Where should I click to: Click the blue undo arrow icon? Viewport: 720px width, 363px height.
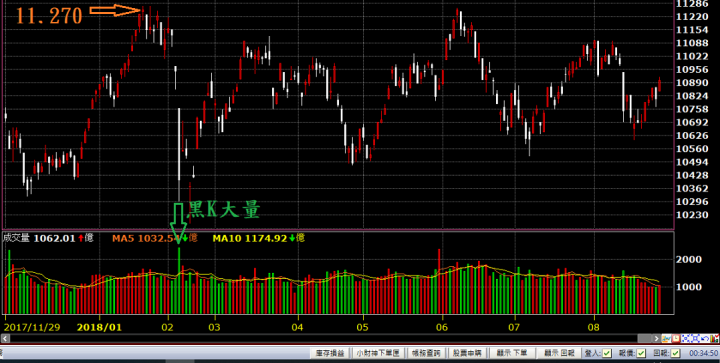pos(705,338)
